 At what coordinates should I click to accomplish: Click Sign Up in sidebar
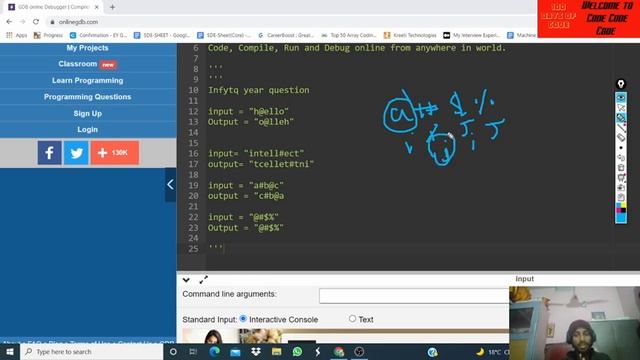[x=88, y=113]
